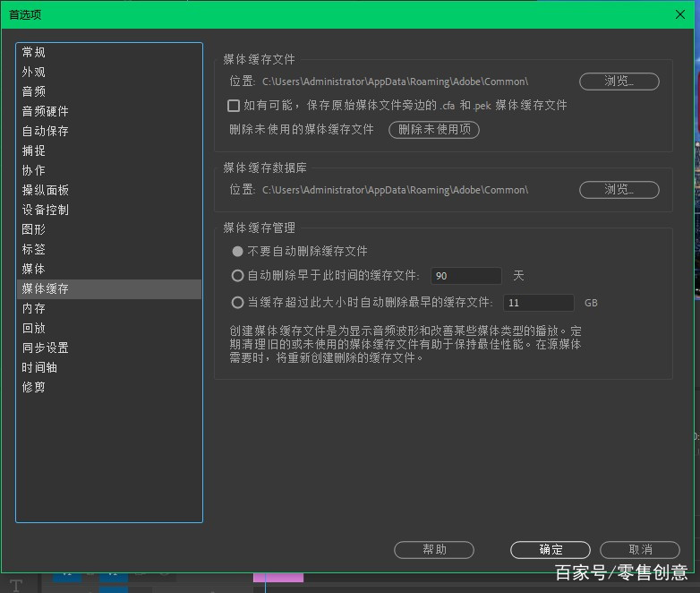Open the 常规 preferences category
The height and width of the screenshot is (593, 700).
pos(109,52)
